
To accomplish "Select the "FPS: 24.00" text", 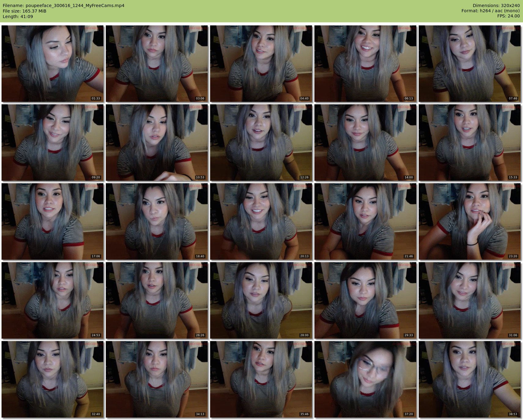I will (x=508, y=17).
